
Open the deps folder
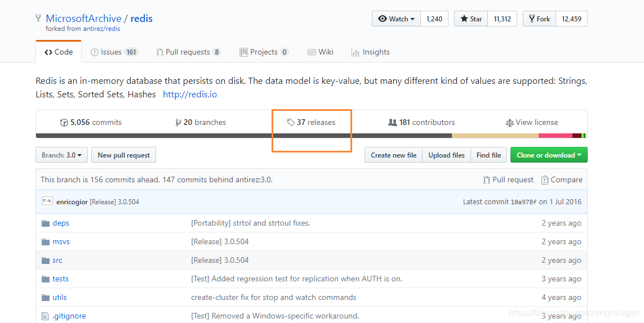[61, 223]
